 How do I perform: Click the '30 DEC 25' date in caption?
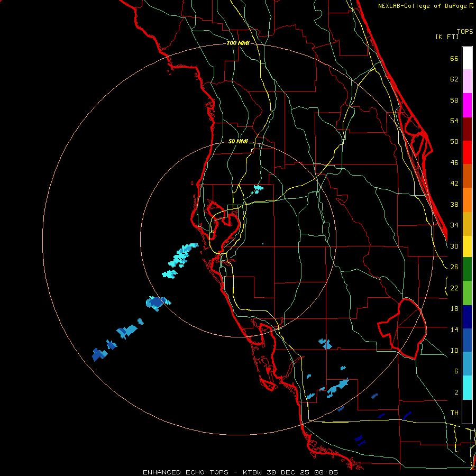[288, 472]
